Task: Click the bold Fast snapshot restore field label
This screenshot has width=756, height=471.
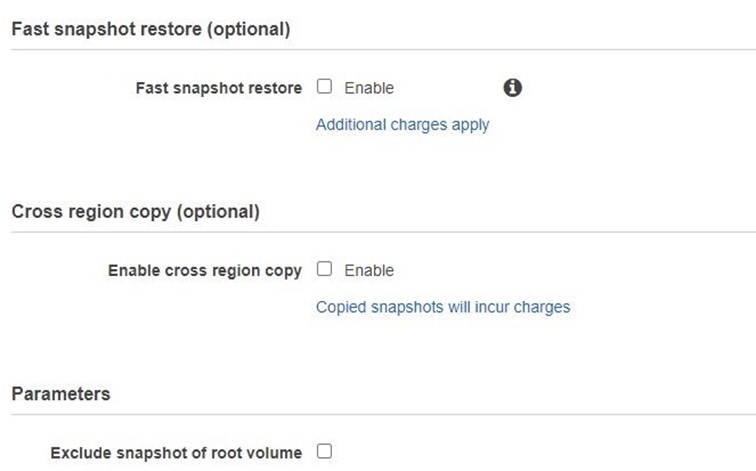Action: coord(218,88)
